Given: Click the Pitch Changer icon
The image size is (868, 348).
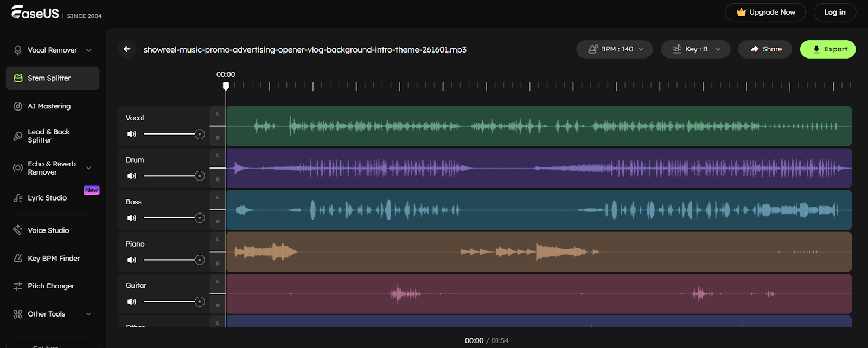Looking at the screenshot, I should pos(18,286).
